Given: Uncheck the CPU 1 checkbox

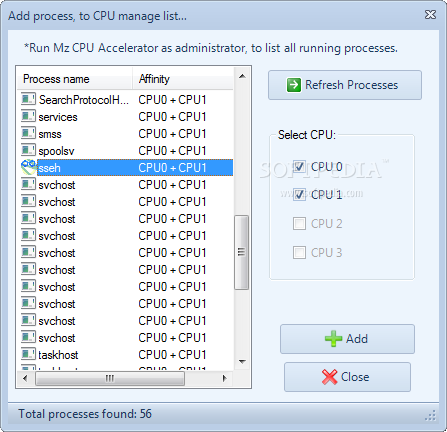Looking at the screenshot, I should 299,195.
